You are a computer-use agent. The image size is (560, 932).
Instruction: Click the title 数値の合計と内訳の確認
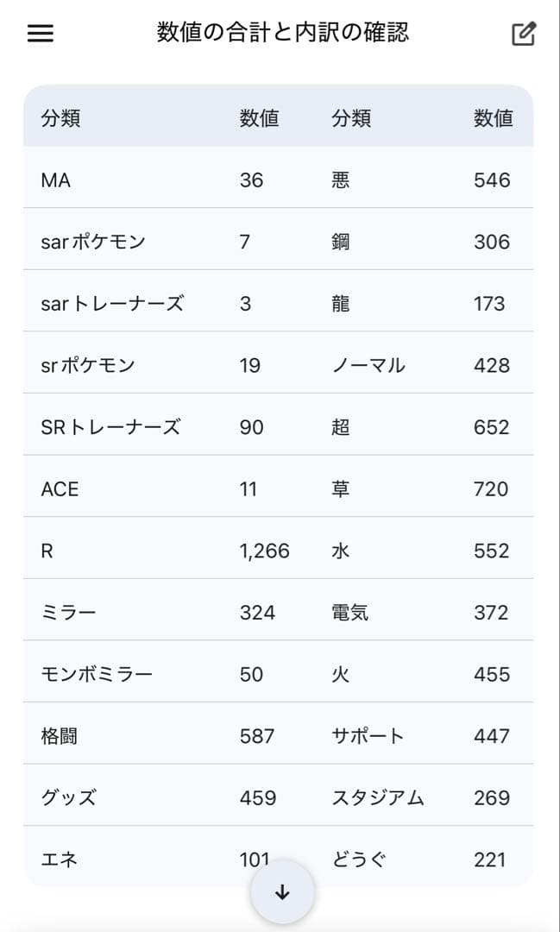point(280,33)
